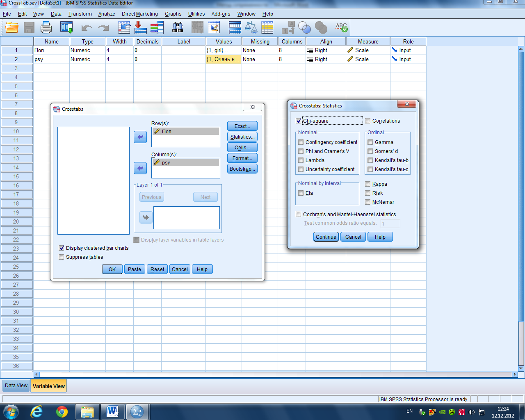This screenshot has width=525, height=420.
Task: Click the horizontal scrollbar of variable grid
Action: tap(276, 374)
